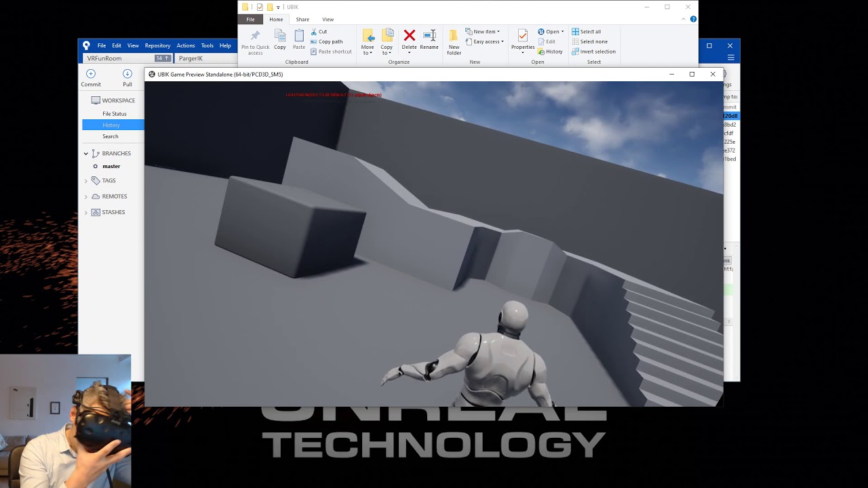This screenshot has width=868, height=488.
Task: Click the webcam overlay thumbnail
Action: tap(65, 421)
